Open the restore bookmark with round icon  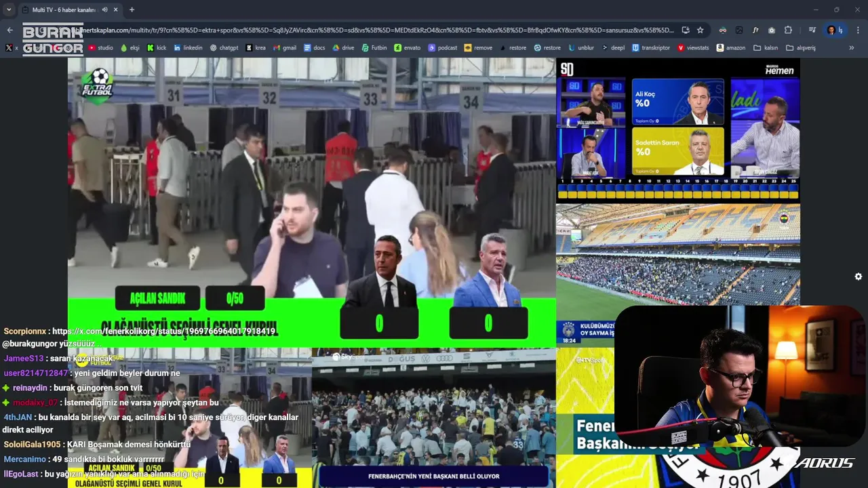(547, 48)
